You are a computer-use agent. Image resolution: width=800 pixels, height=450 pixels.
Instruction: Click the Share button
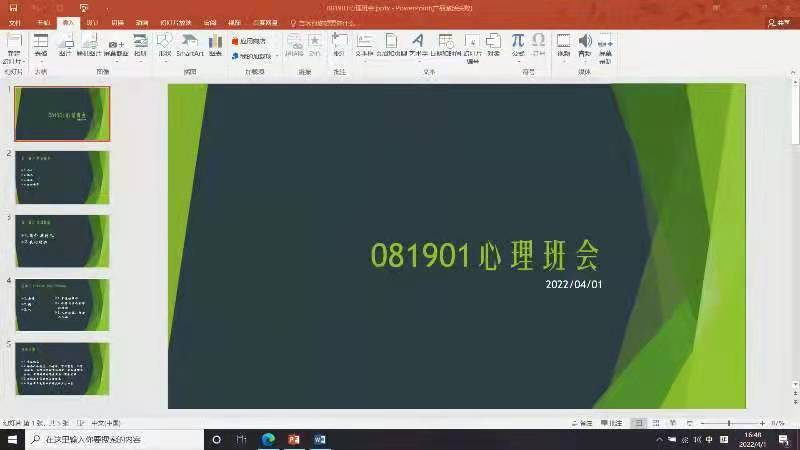[x=778, y=22]
